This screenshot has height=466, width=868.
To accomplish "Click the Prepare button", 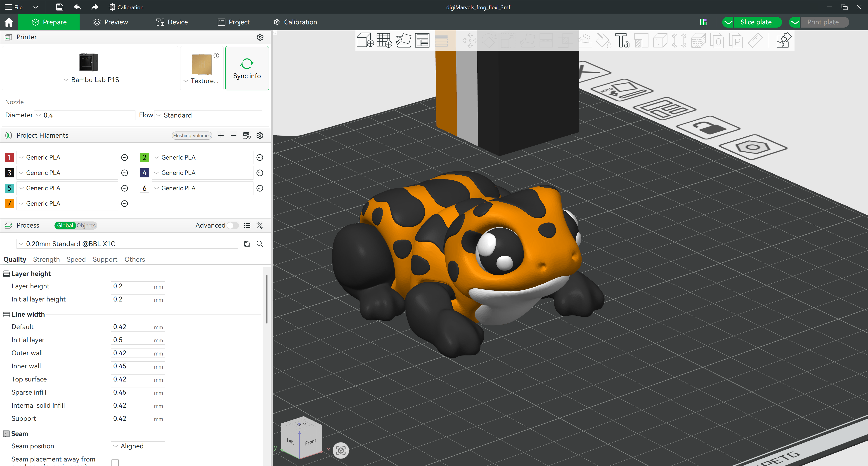I will tap(49, 22).
